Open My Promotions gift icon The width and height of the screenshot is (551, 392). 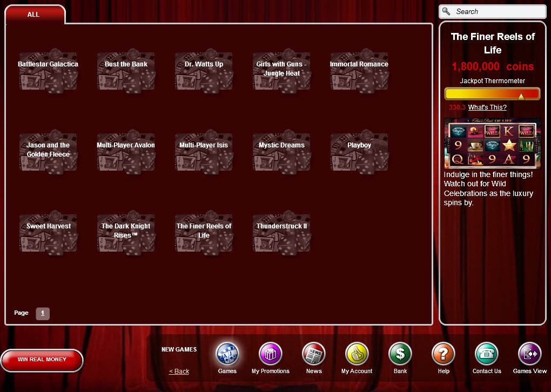(270, 354)
